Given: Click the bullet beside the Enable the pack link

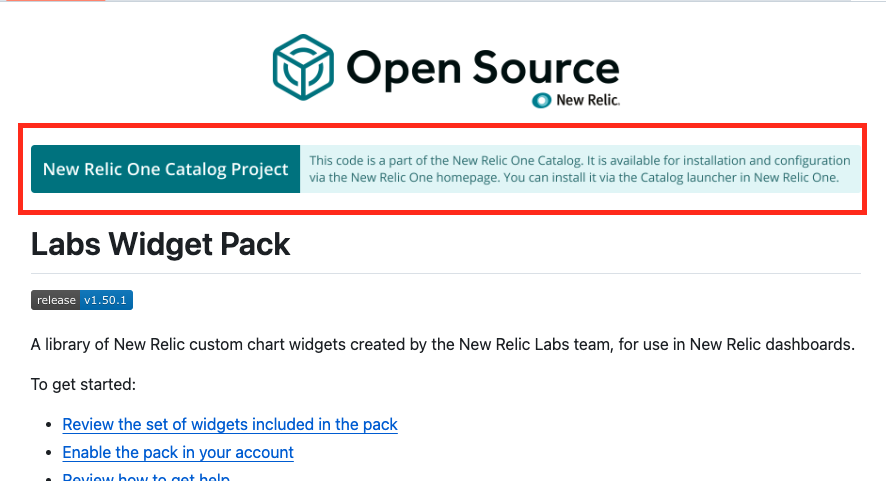Looking at the screenshot, I should [50, 453].
